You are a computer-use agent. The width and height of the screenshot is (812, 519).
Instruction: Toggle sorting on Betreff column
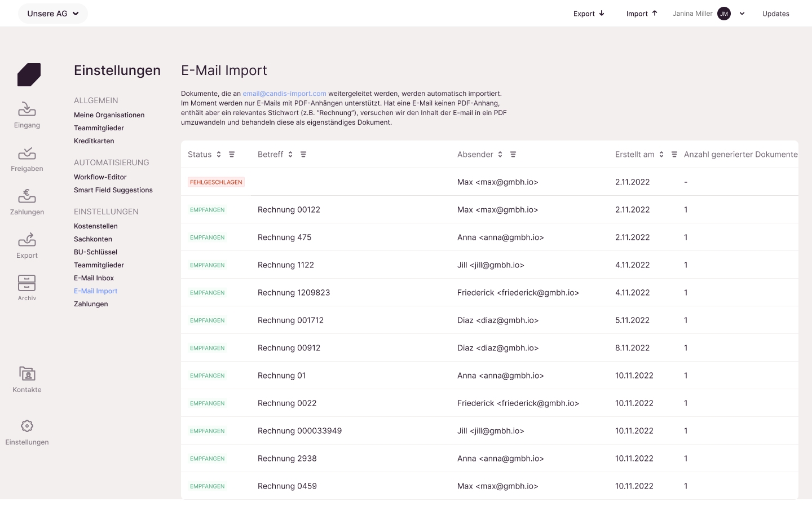(x=290, y=155)
